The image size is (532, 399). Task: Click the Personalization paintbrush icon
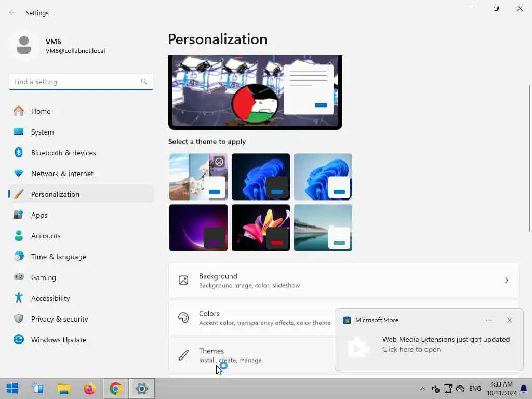pos(19,194)
